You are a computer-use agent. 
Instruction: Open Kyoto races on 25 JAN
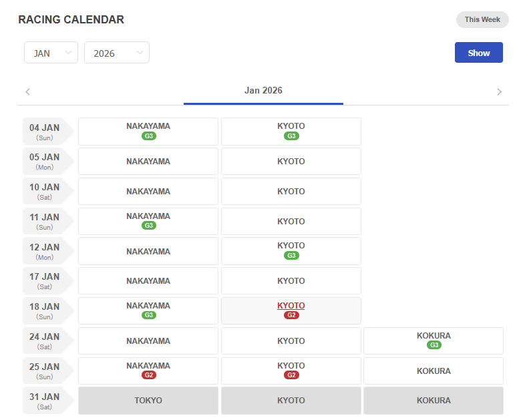[x=291, y=371]
